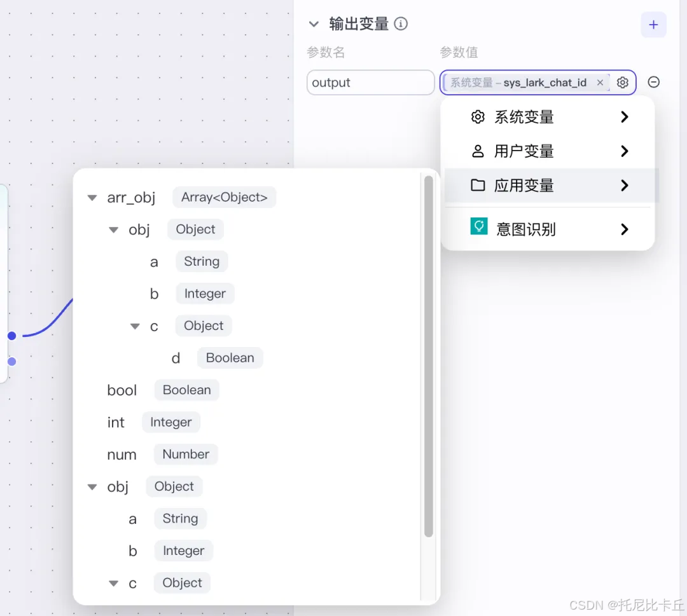
Task: Click the person icon next to 用户变量
Action: (478, 151)
